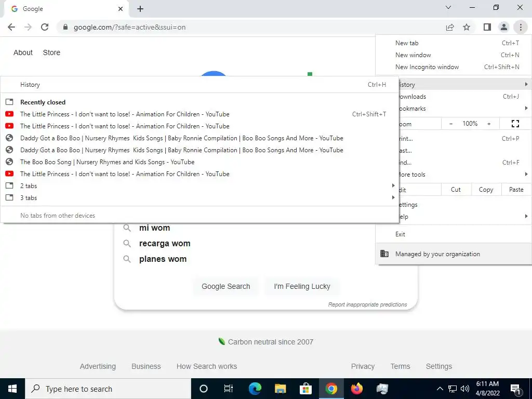
Task: Open the History menu item in Chrome menu
Action: (465, 85)
